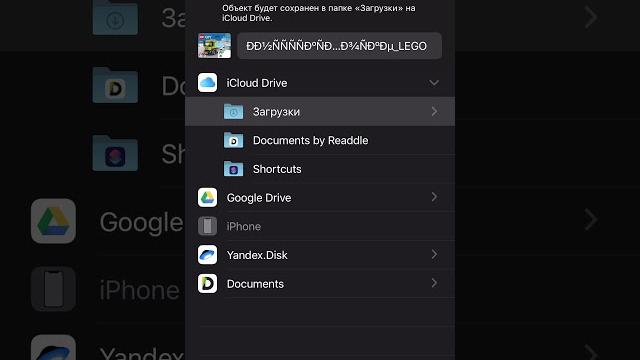640x360 pixels.
Task: Edit the file name field ending _LEGO
Action: pyautogui.click(x=339, y=46)
